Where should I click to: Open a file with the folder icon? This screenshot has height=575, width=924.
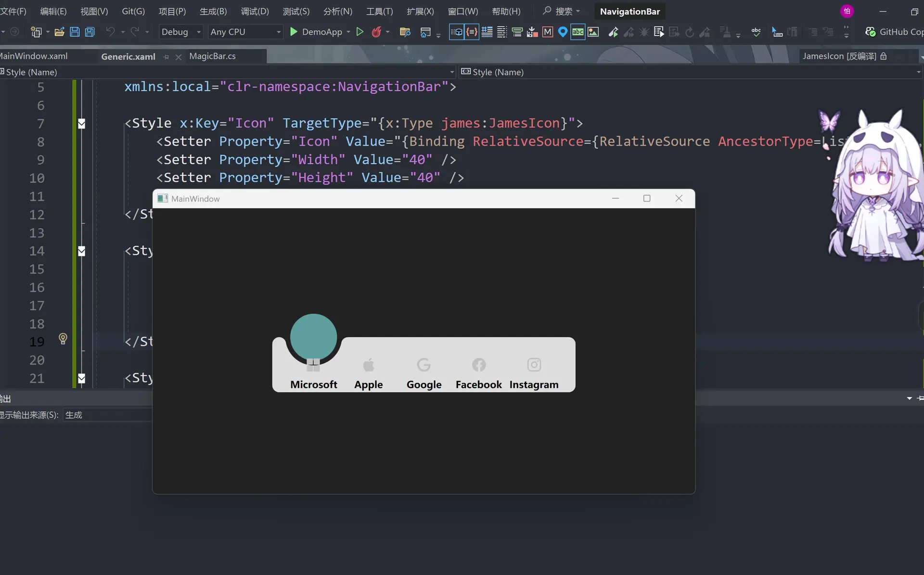coord(59,32)
